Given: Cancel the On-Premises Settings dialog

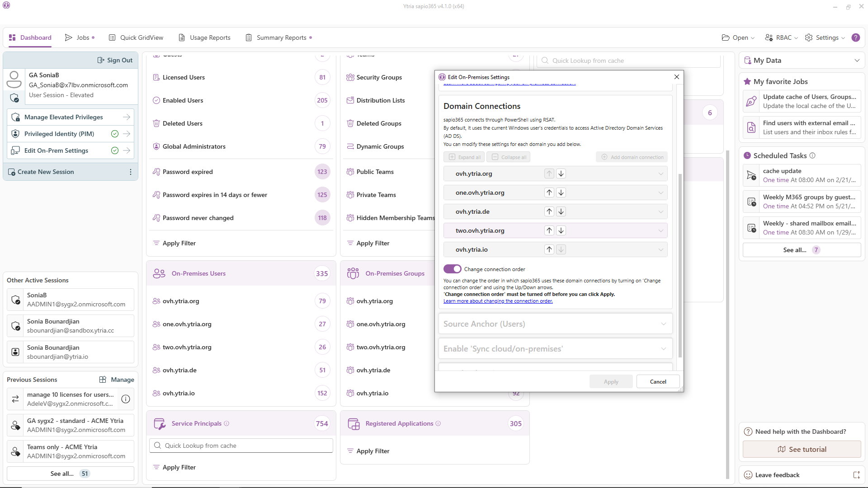Looking at the screenshot, I should (x=658, y=381).
